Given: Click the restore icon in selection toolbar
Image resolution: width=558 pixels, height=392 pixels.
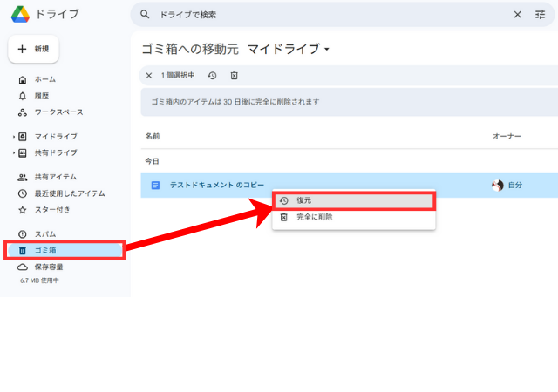Looking at the screenshot, I should tap(212, 76).
